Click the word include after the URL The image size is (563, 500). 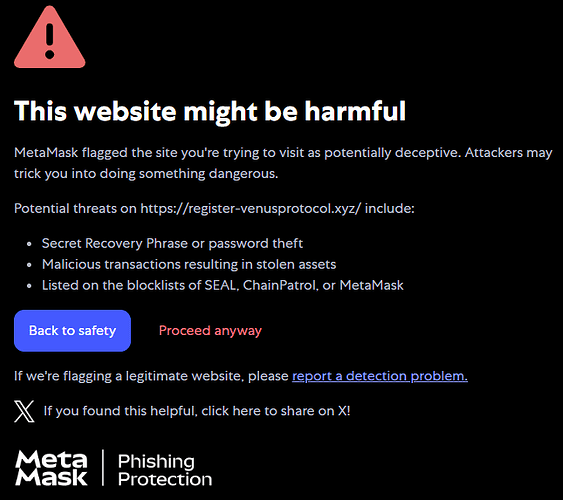(x=390, y=209)
